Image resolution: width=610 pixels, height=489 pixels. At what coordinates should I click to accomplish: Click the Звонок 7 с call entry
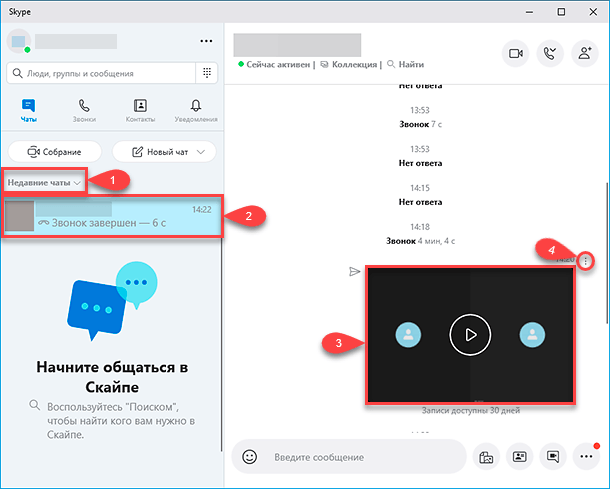point(420,124)
